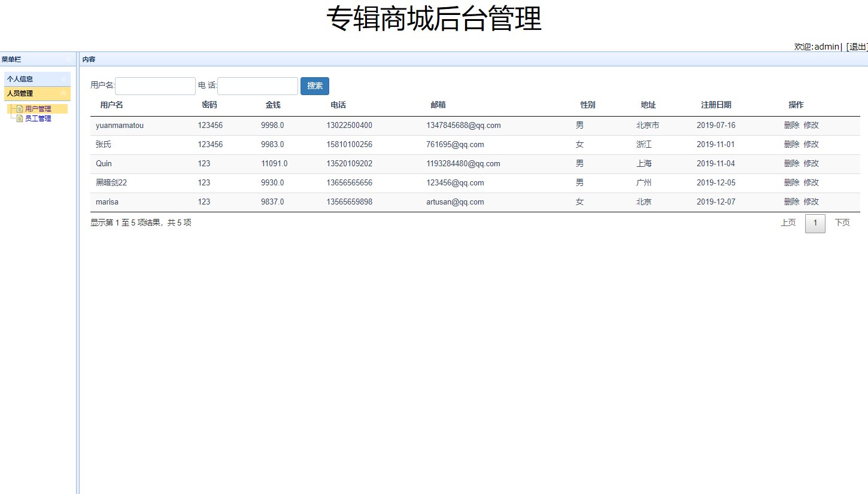Viewport: 868px width, 494px height.
Task: Click 删除 for user marisa
Action: point(791,202)
